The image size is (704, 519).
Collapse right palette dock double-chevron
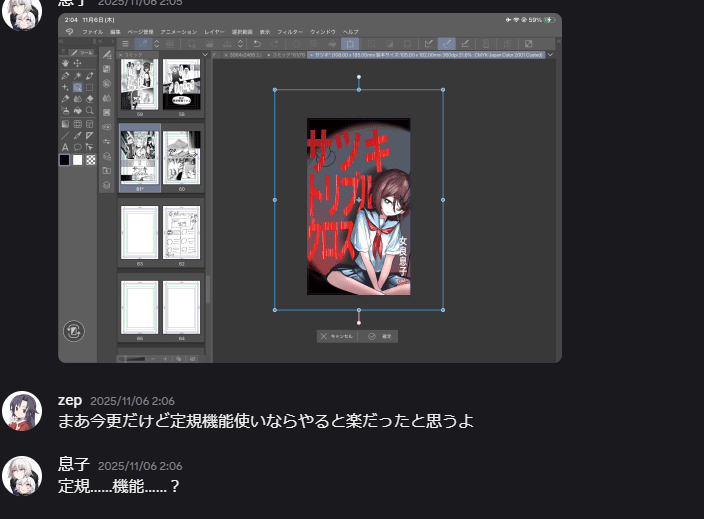point(559,41)
